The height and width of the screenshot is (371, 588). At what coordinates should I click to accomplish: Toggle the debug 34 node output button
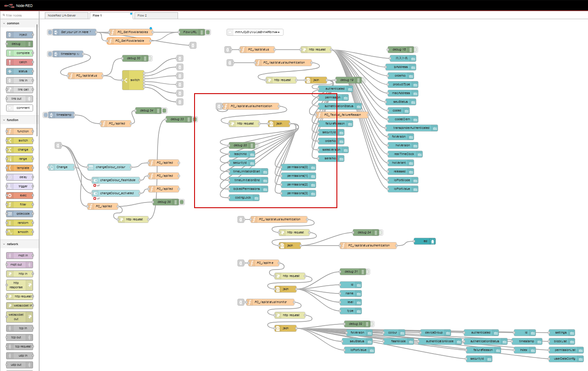click(x=164, y=111)
